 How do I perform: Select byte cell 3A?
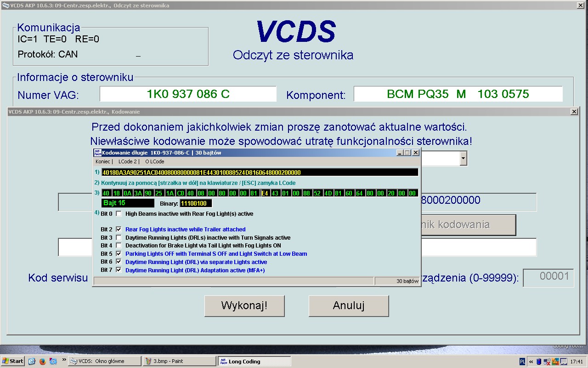(138, 193)
